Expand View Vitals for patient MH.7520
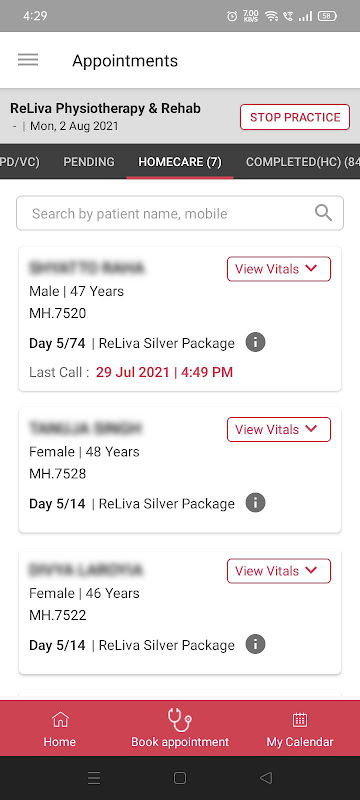The width and height of the screenshot is (360, 800). coord(279,269)
